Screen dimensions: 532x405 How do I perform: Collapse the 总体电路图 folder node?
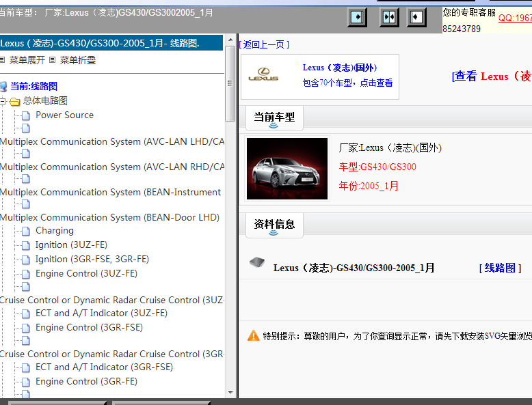(x=2, y=101)
